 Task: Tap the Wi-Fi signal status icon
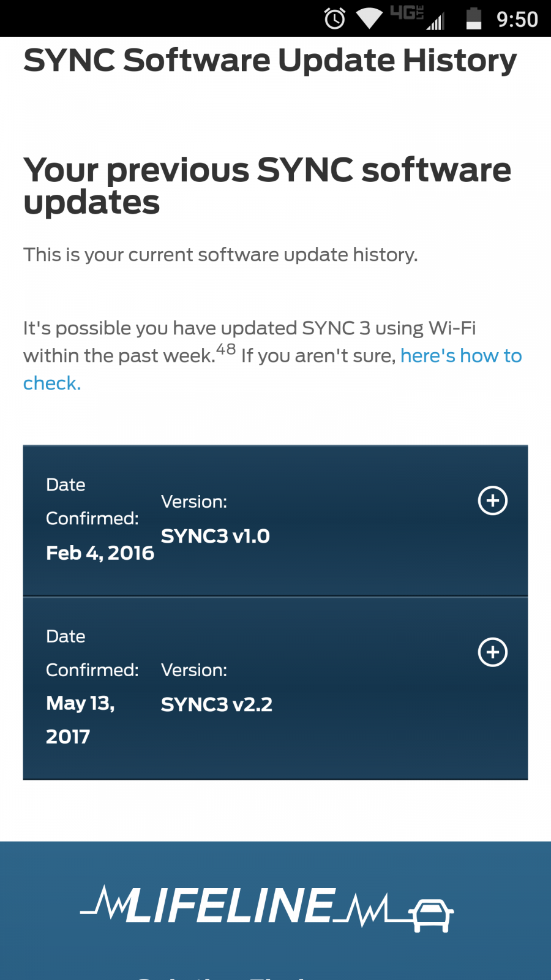(x=369, y=18)
